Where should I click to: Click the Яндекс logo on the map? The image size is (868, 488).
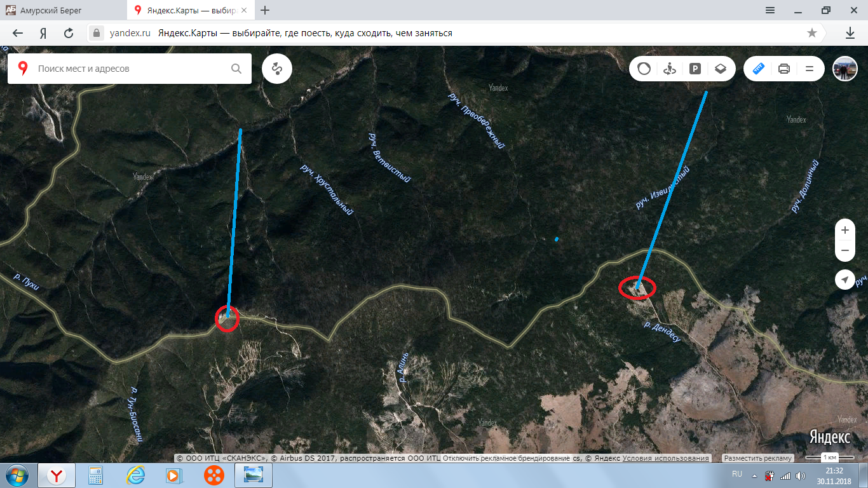point(829,437)
